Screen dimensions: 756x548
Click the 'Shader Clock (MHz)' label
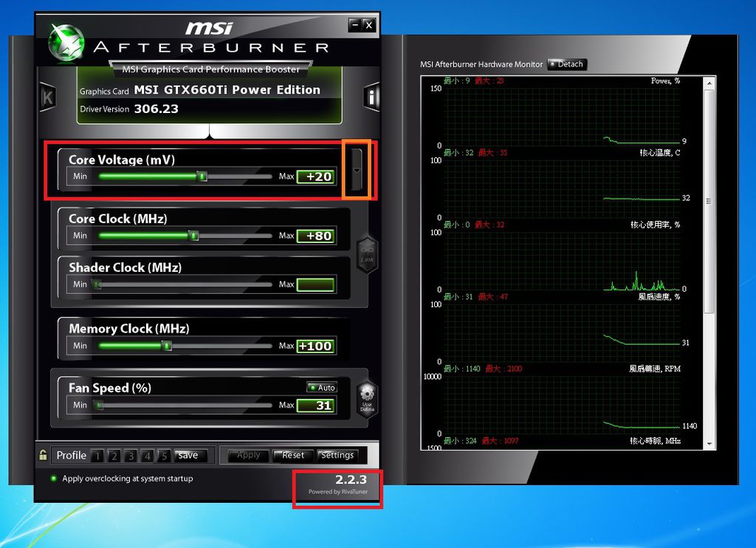pos(125,268)
